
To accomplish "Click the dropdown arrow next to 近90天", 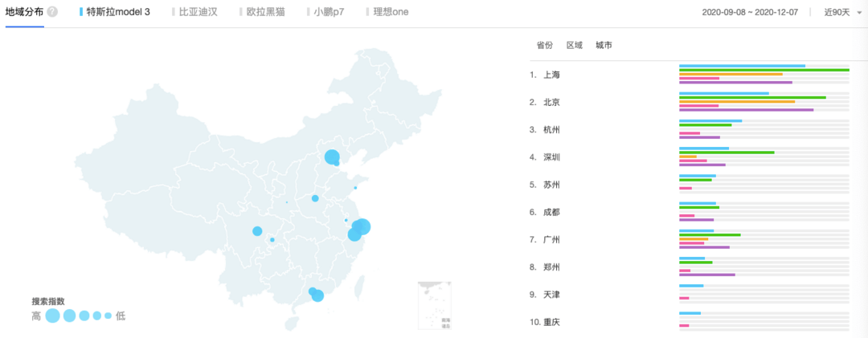I will click(x=859, y=13).
